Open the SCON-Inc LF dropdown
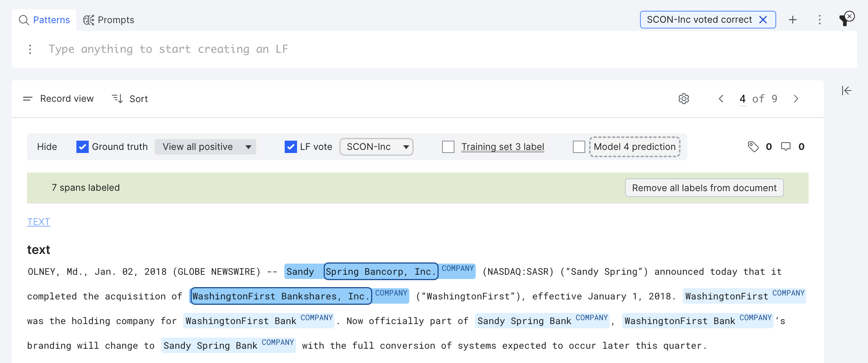The width and height of the screenshot is (868, 363). click(377, 147)
